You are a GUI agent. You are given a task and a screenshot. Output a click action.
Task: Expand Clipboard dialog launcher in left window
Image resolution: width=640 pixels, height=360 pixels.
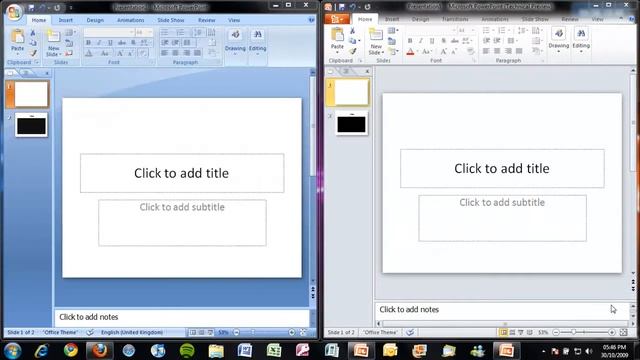tap(36, 62)
